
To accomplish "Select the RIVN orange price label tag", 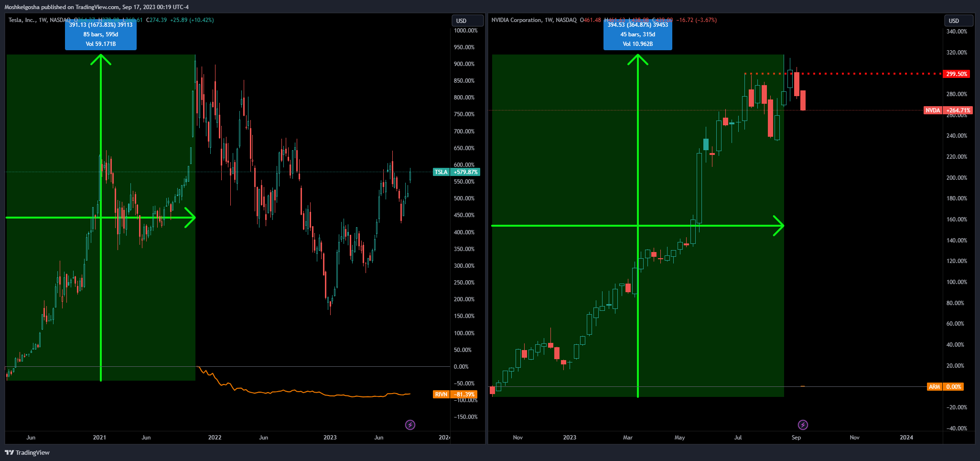I will click(x=442, y=395).
